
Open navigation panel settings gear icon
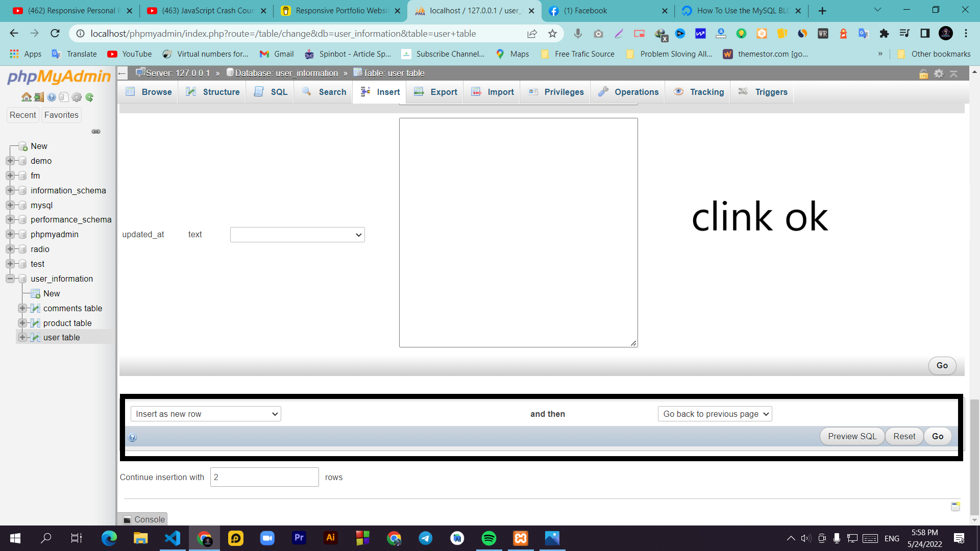click(x=77, y=97)
